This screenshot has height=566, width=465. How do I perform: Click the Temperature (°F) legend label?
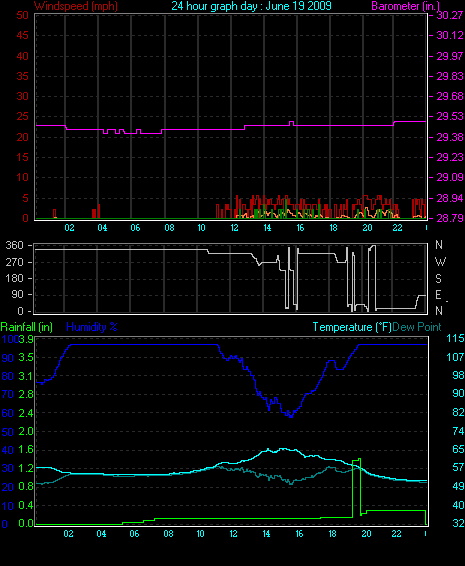(x=352, y=327)
